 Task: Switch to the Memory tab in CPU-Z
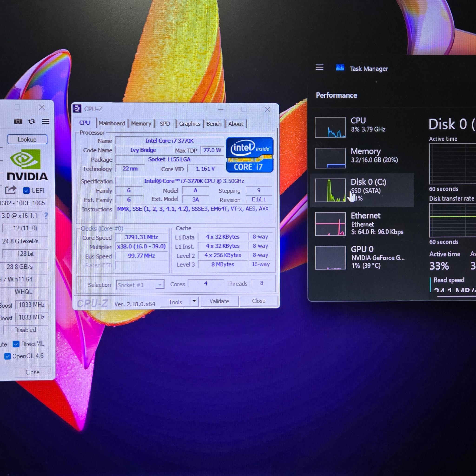pyautogui.click(x=141, y=123)
